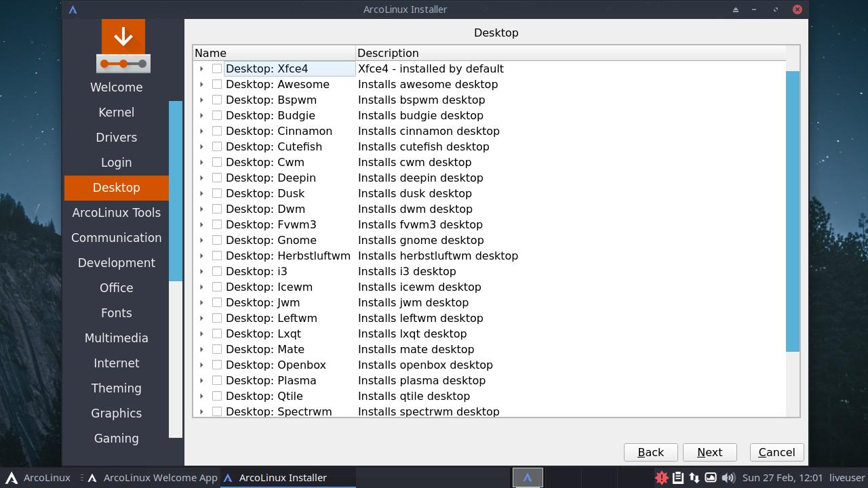Select the Desktop: Jwm row

tap(489, 302)
